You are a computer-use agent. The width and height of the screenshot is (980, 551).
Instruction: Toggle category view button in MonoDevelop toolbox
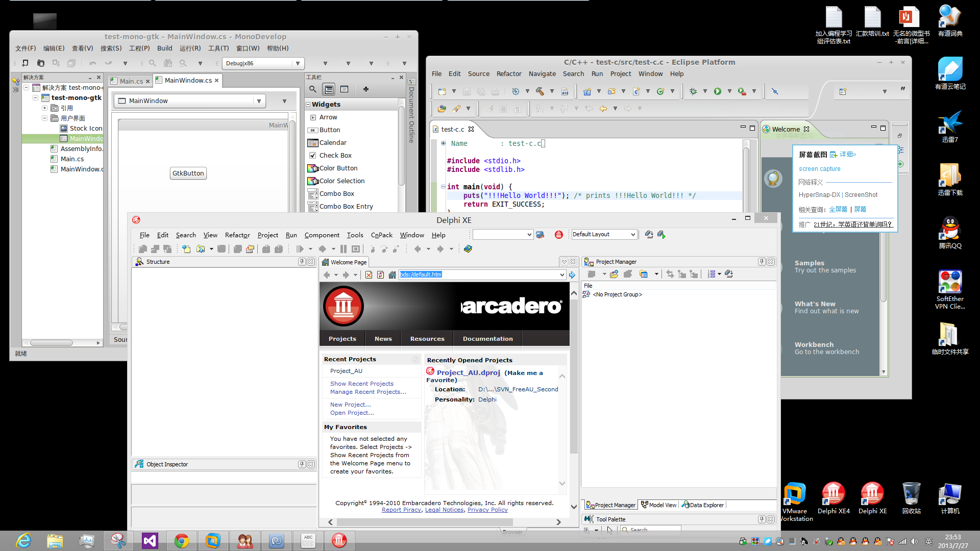[329, 89]
